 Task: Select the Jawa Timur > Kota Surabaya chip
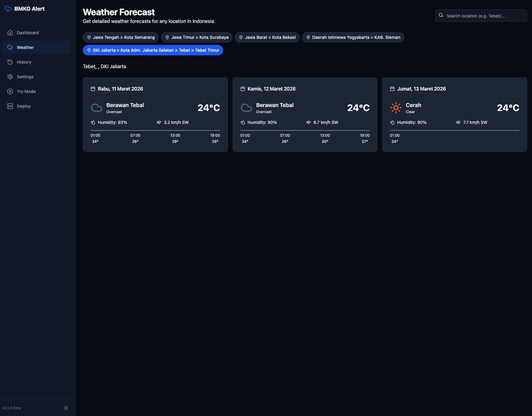click(197, 37)
